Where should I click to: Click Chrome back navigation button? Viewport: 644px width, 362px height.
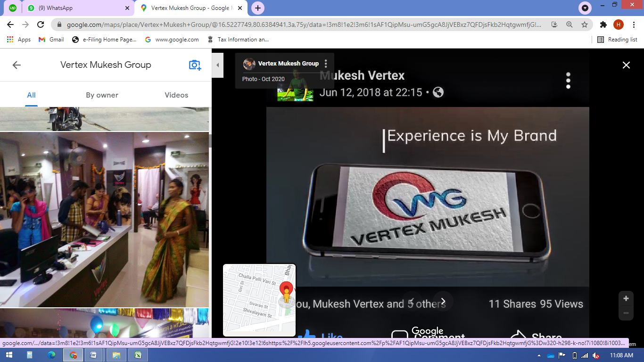(x=10, y=25)
